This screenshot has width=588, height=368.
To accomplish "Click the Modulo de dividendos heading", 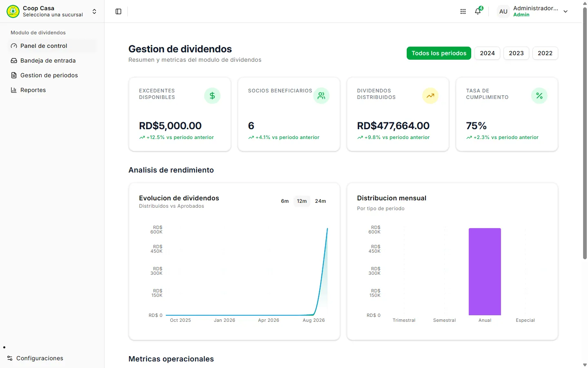I will click(38, 33).
